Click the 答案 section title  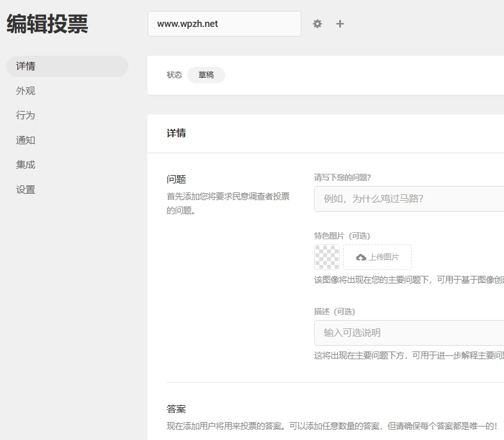176,409
